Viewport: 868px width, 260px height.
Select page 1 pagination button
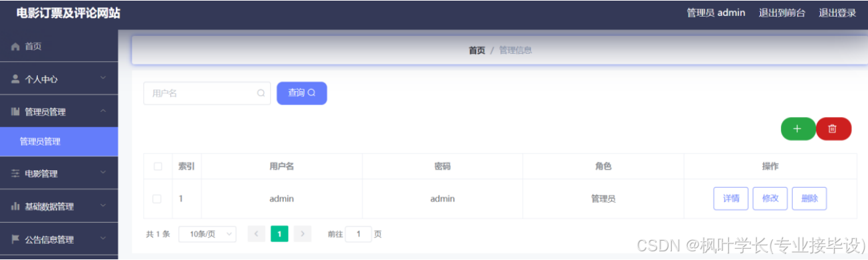(279, 234)
